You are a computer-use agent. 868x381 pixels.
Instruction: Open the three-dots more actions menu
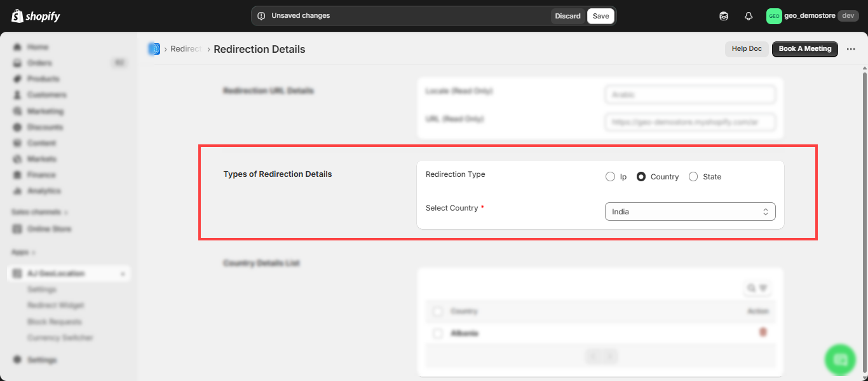click(x=851, y=49)
